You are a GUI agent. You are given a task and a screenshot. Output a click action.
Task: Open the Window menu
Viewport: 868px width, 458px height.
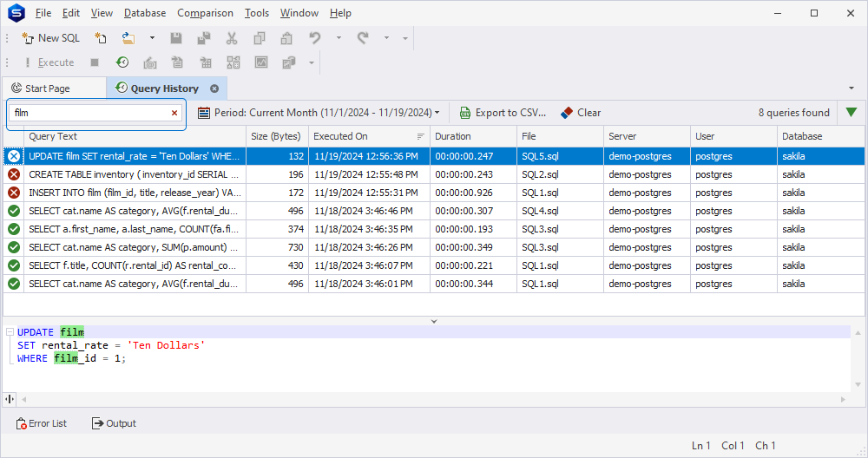pyautogui.click(x=299, y=13)
